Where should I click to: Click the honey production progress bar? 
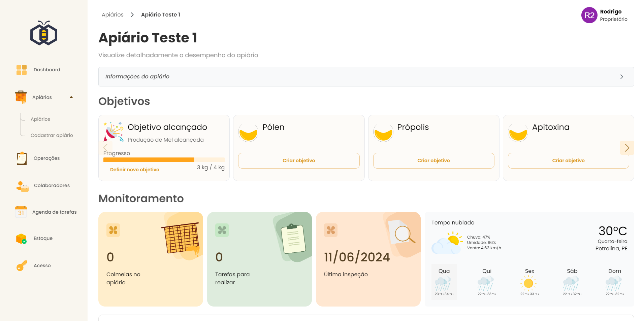(x=164, y=160)
